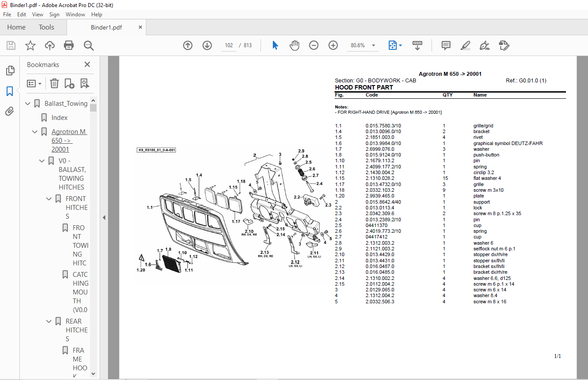Open the zoom level dropdown
Image resolution: width=588 pixels, height=380 pixels.
tap(374, 45)
